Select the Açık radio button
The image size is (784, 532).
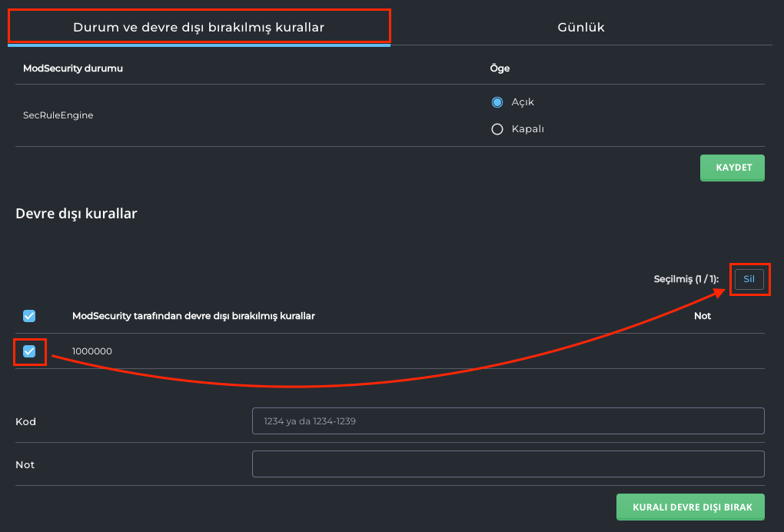tap(497, 102)
